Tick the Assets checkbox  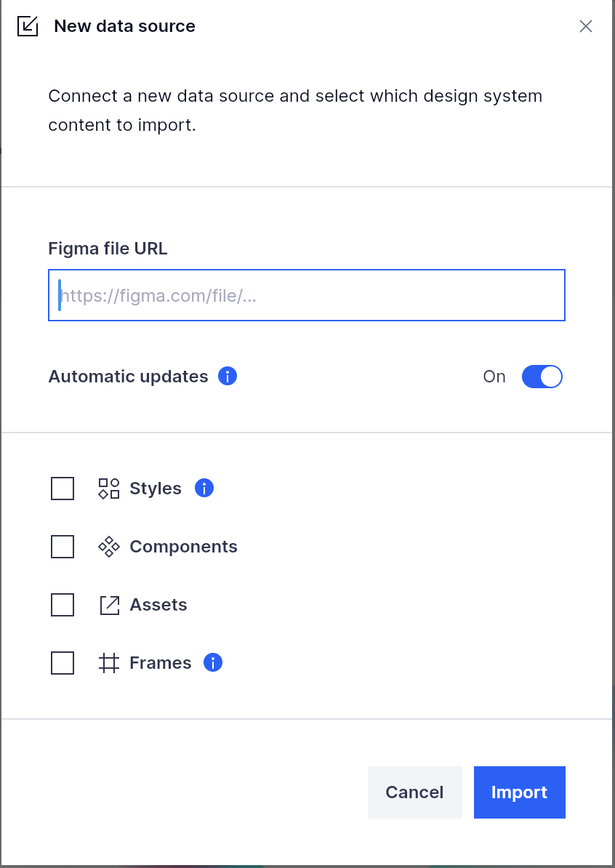[x=63, y=605]
